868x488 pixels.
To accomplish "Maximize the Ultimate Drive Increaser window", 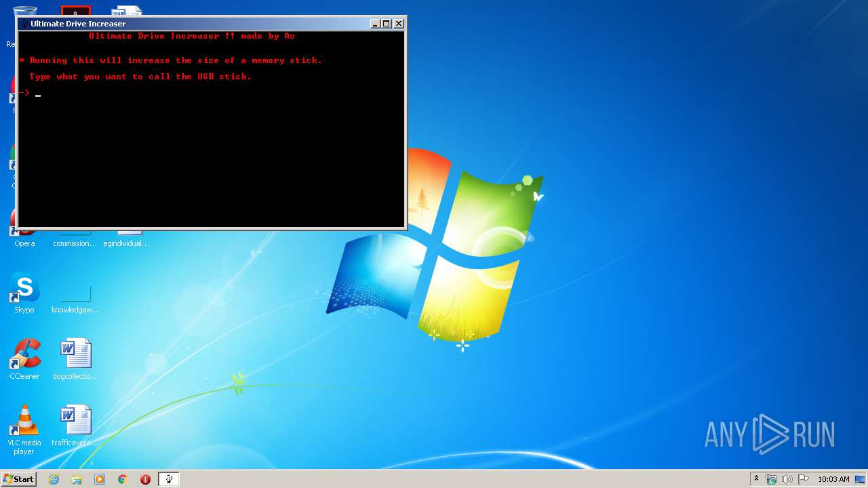I will point(387,23).
